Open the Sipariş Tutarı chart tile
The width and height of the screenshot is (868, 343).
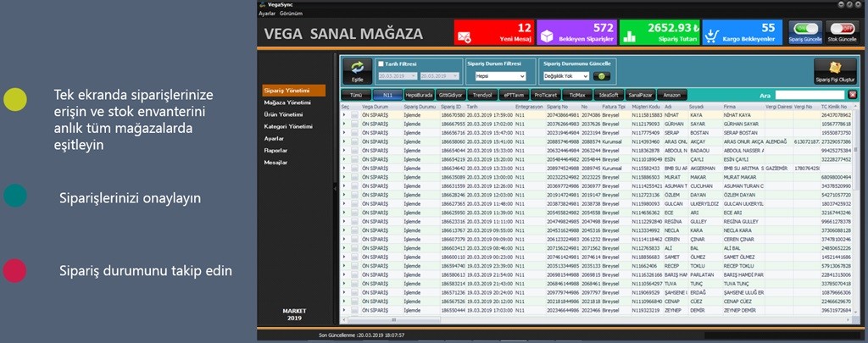[659, 33]
